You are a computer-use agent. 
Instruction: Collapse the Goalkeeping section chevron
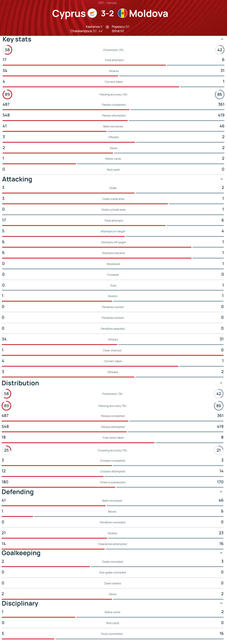coord(221,553)
